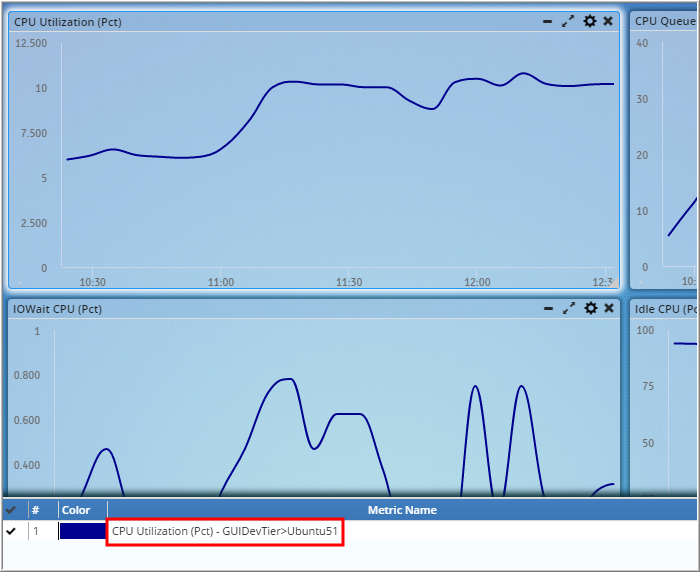Viewport: 700px width, 572px height.
Task: Click the # column header
Action: pyautogui.click(x=36, y=510)
